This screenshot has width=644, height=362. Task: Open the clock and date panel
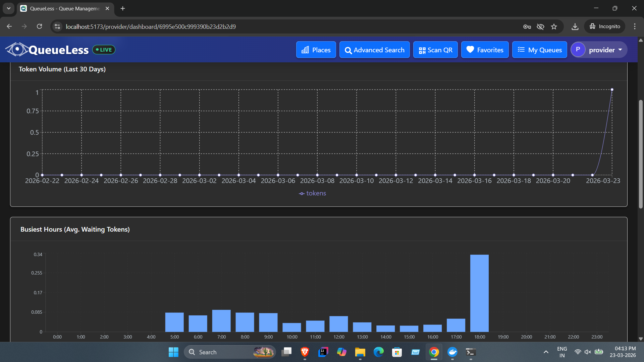[623, 352]
